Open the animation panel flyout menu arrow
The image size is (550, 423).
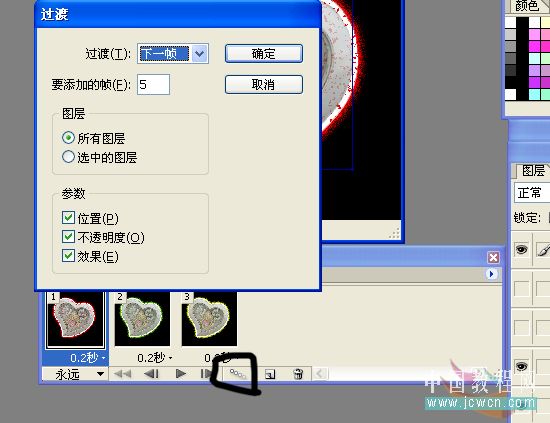[491, 274]
